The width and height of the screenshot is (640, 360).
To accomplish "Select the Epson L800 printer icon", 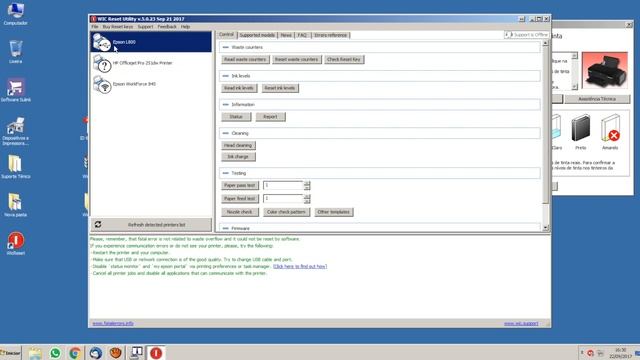I will point(101,42).
